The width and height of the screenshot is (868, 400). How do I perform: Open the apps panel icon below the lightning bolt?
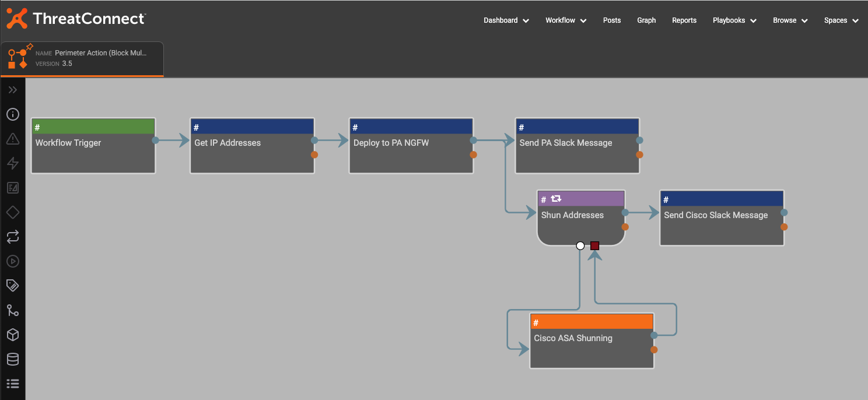click(x=13, y=188)
